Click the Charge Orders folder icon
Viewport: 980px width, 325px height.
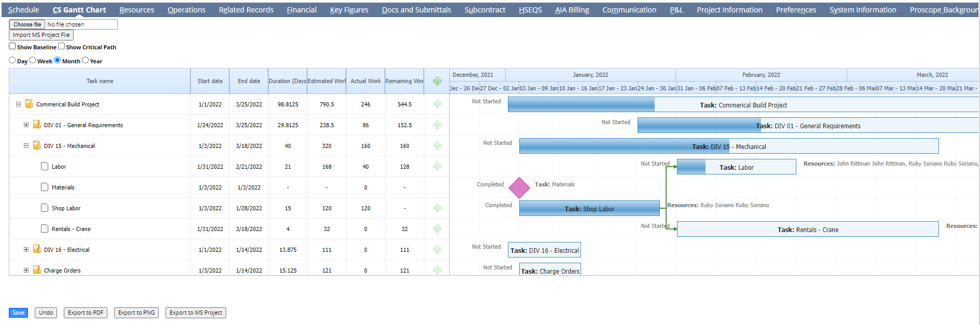point(37,270)
